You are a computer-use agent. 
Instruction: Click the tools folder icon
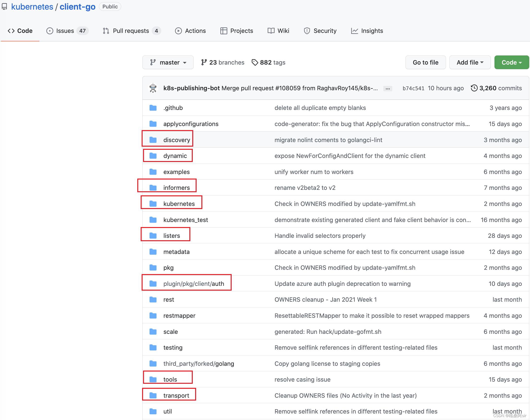[x=153, y=379]
